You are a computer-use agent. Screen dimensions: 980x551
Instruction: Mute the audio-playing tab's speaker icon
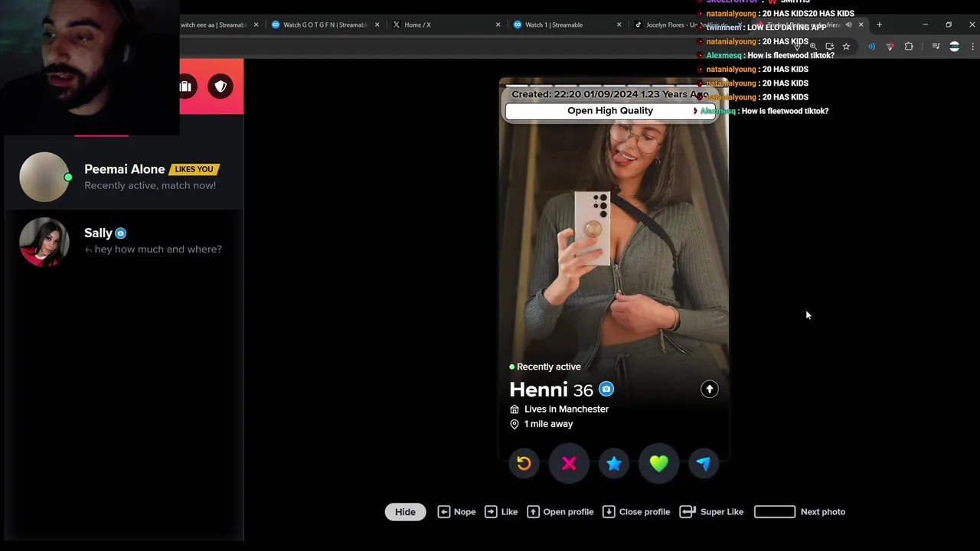pyautogui.click(x=848, y=24)
